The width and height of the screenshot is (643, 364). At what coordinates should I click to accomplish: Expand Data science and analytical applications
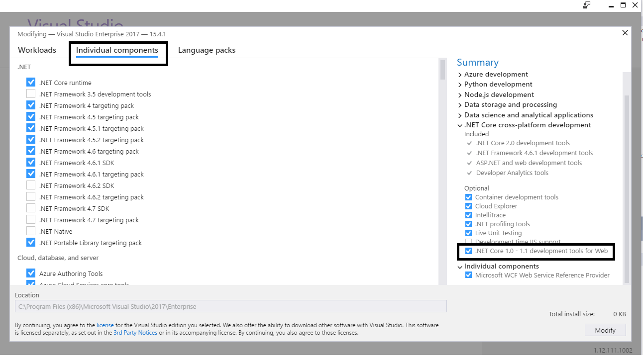[x=460, y=115]
